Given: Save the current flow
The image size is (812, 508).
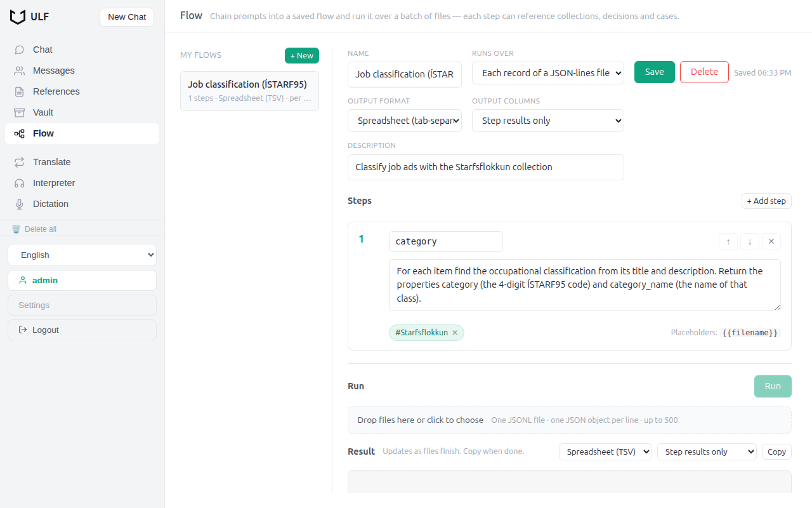Looking at the screenshot, I should point(655,72).
